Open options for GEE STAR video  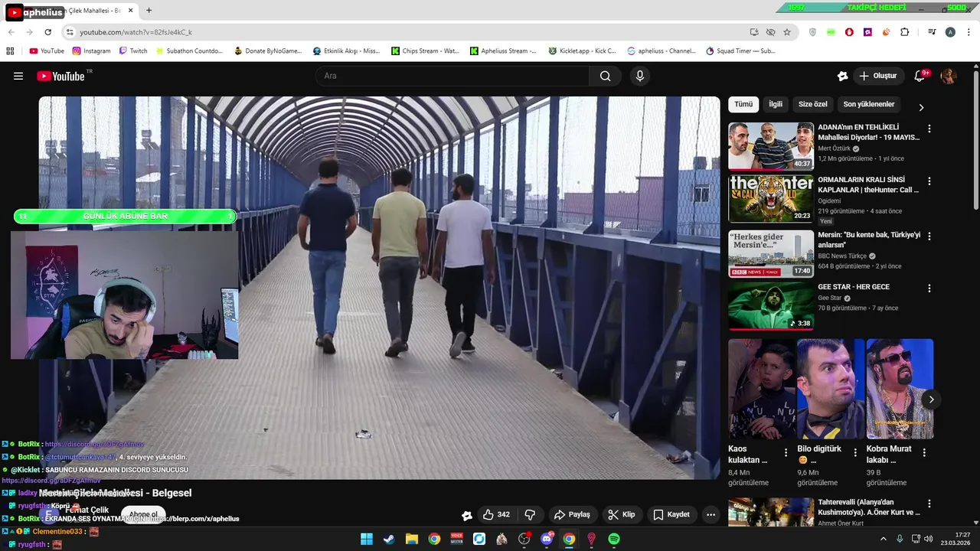click(929, 289)
